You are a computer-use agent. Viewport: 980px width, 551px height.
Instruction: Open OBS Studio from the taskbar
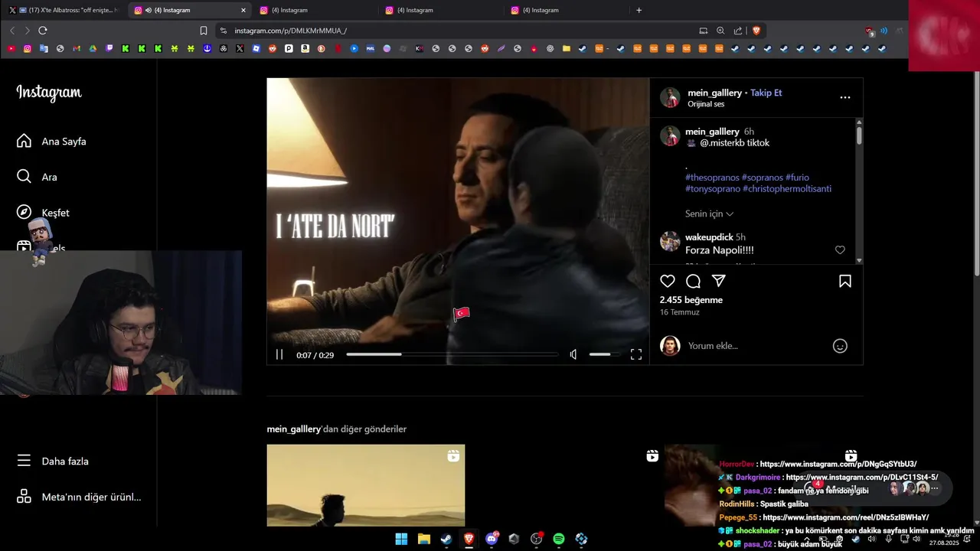(536, 539)
